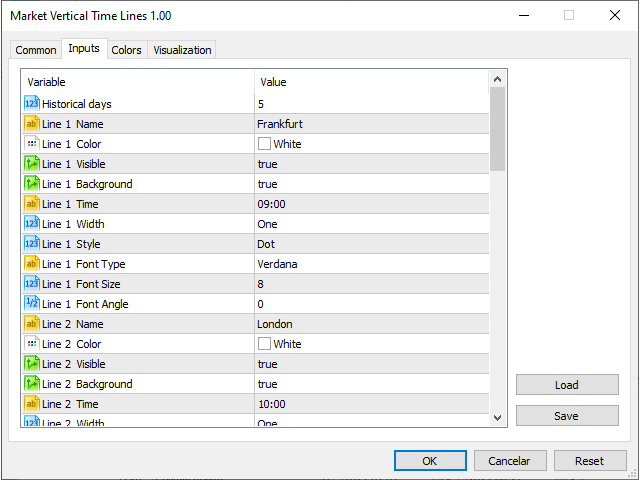
Task: Click the Line 1 Font Angle value 0
Action: tap(261, 304)
